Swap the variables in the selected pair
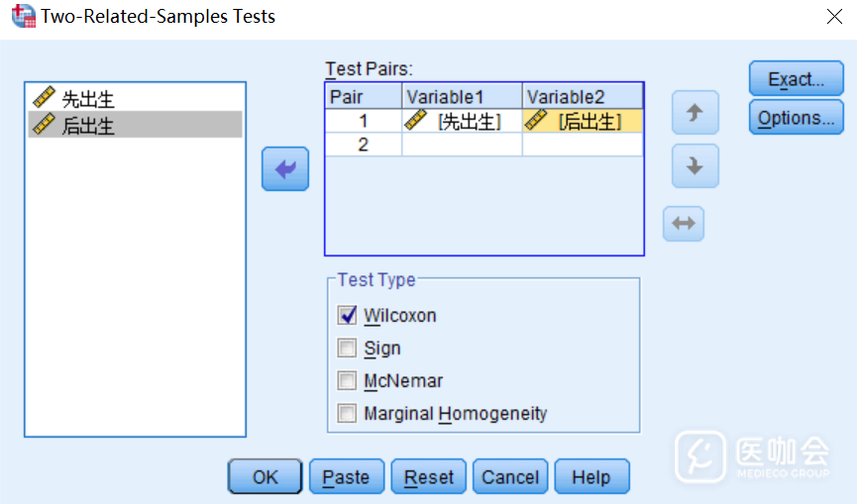The height and width of the screenshot is (504, 857). tap(684, 223)
